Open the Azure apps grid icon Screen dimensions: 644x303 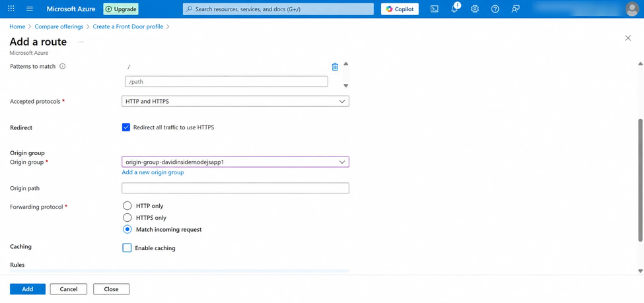11,9
